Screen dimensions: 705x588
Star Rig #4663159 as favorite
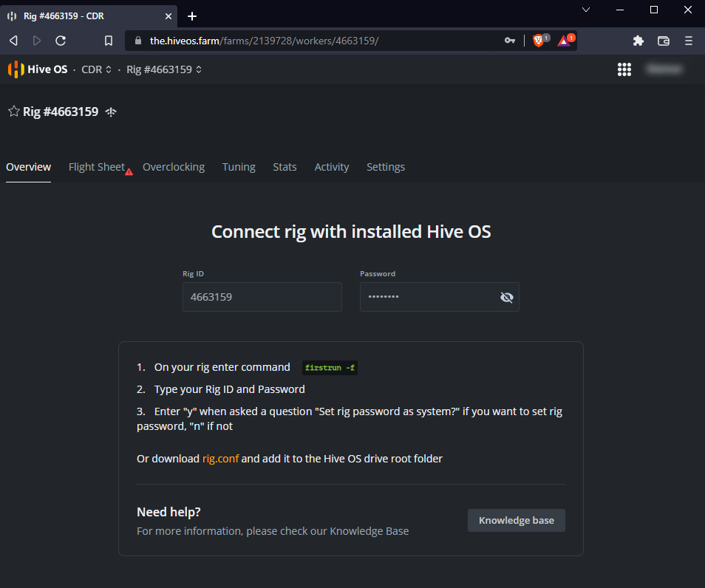coord(13,112)
